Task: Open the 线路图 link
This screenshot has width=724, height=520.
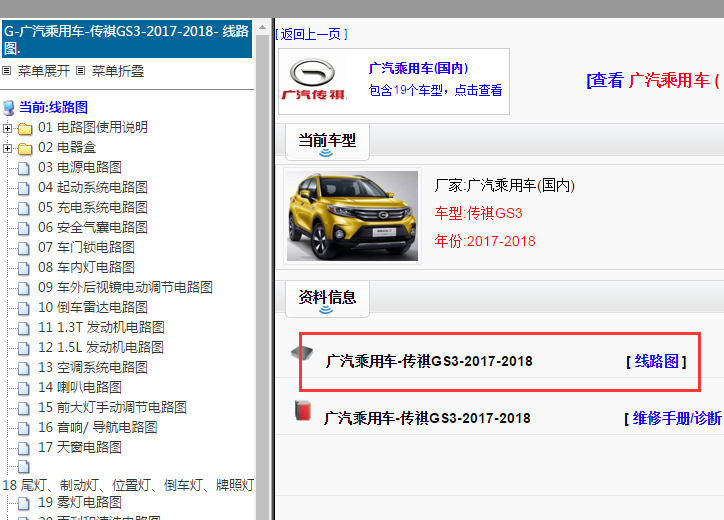Action: tap(657, 361)
